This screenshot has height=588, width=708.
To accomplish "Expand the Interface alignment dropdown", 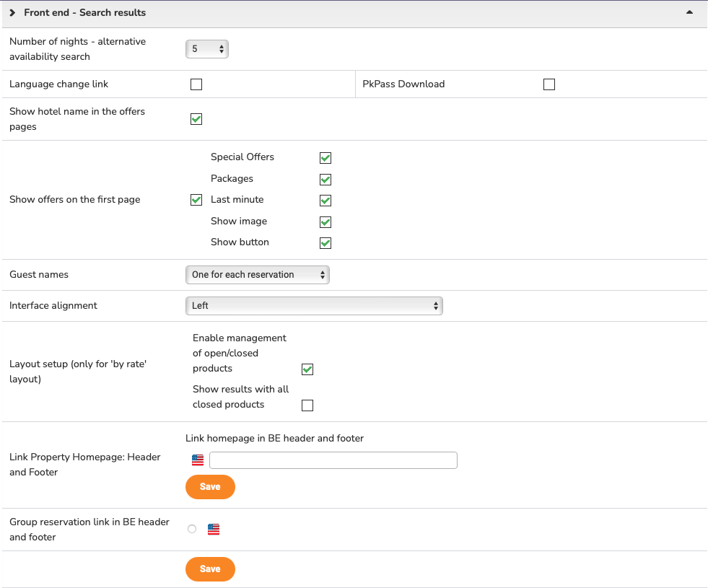I will (x=314, y=306).
